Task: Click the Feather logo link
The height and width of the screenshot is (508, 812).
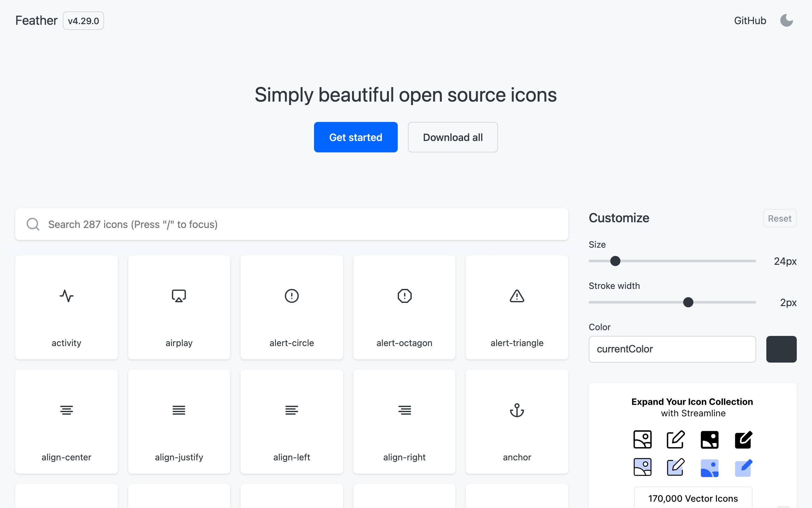Action: click(x=36, y=21)
